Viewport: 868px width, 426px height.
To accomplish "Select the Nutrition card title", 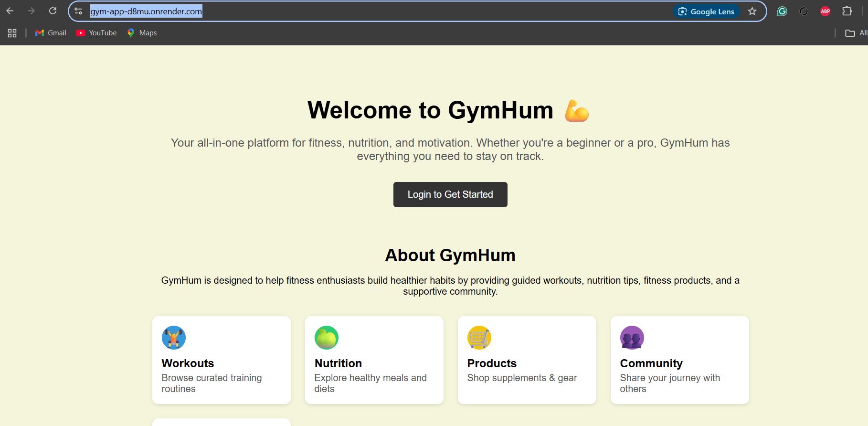I will coord(338,363).
